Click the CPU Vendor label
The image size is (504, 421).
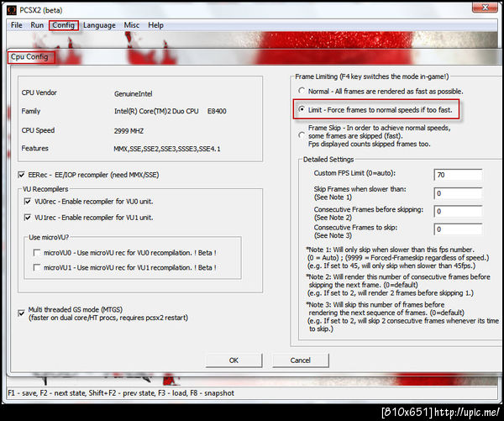pyautogui.click(x=39, y=92)
